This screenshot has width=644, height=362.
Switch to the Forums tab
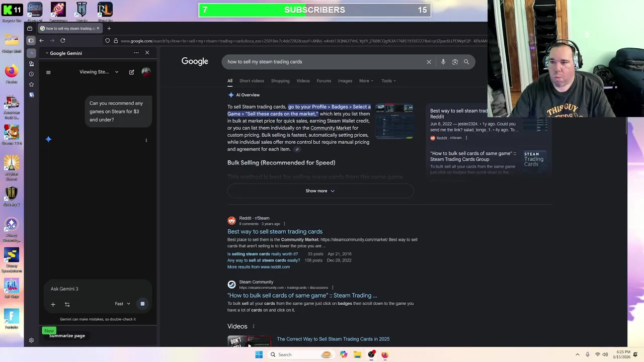click(324, 80)
